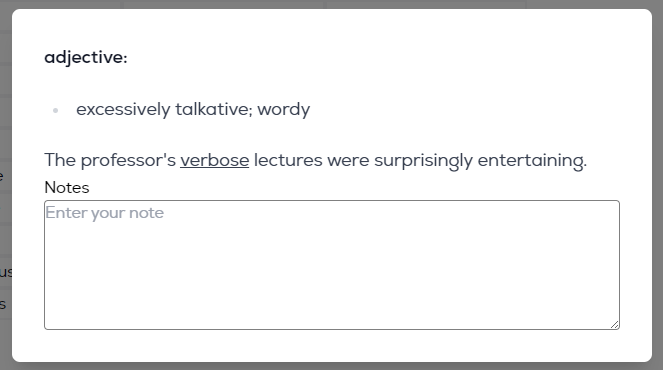The height and width of the screenshot is (370, 663).
Task: Click the underlined word verbose
Action: (214, 160)
